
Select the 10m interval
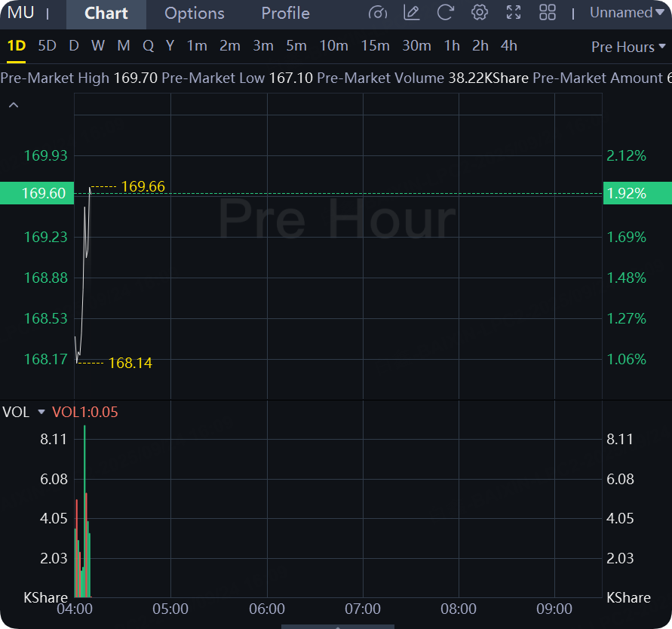334,45
